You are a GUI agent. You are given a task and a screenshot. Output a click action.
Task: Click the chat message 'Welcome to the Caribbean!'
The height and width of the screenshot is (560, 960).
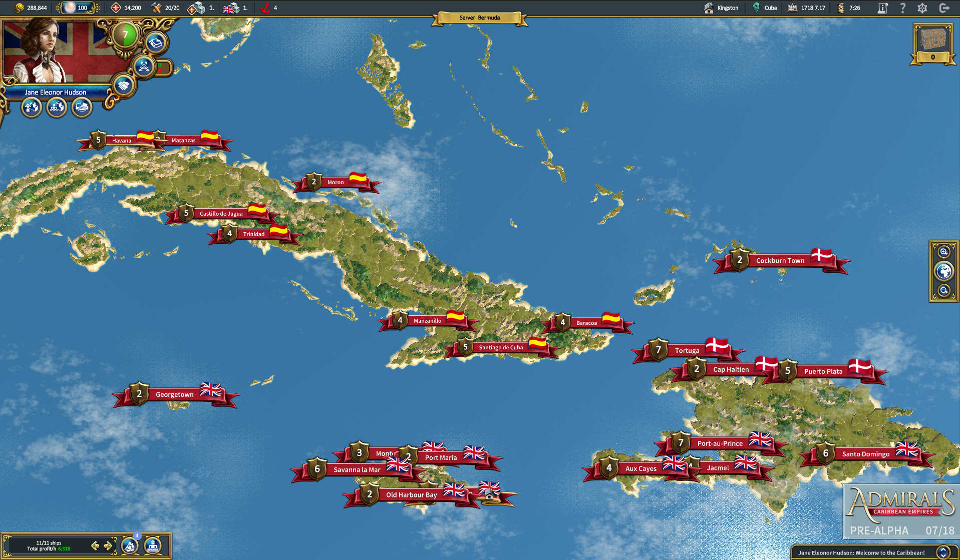point(861,553)
